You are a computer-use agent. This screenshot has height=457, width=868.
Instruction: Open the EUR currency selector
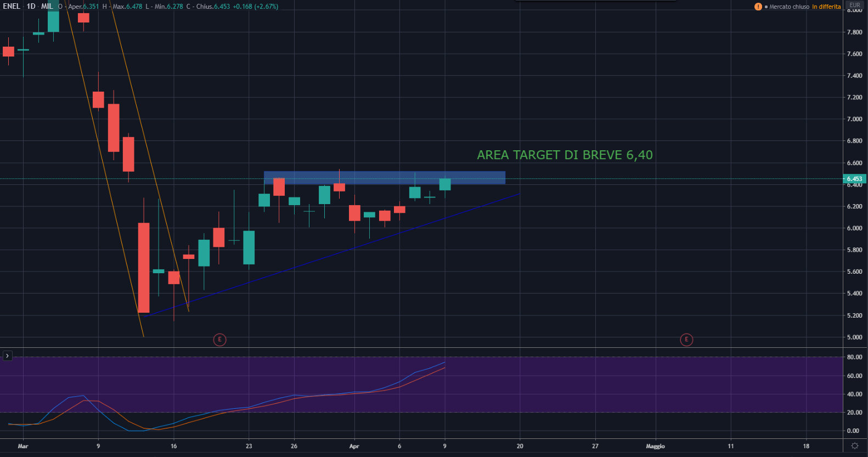point(855,5)
